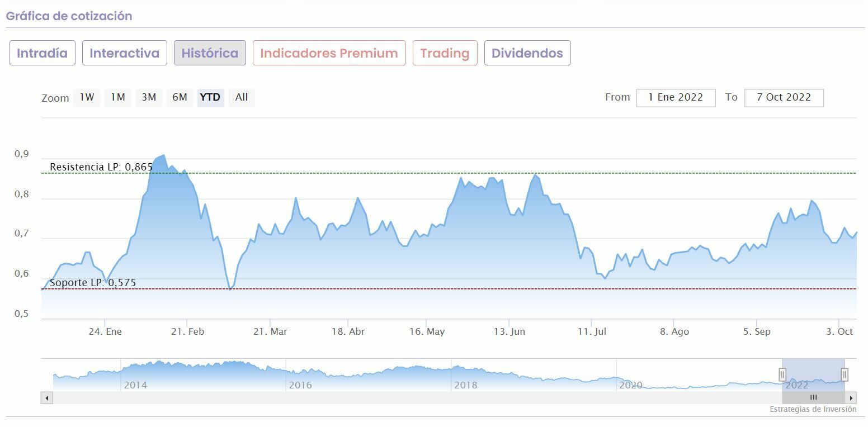Open Estrategias de Inversión credit link
Screen dimensions: 868x427
coord(813,410)
